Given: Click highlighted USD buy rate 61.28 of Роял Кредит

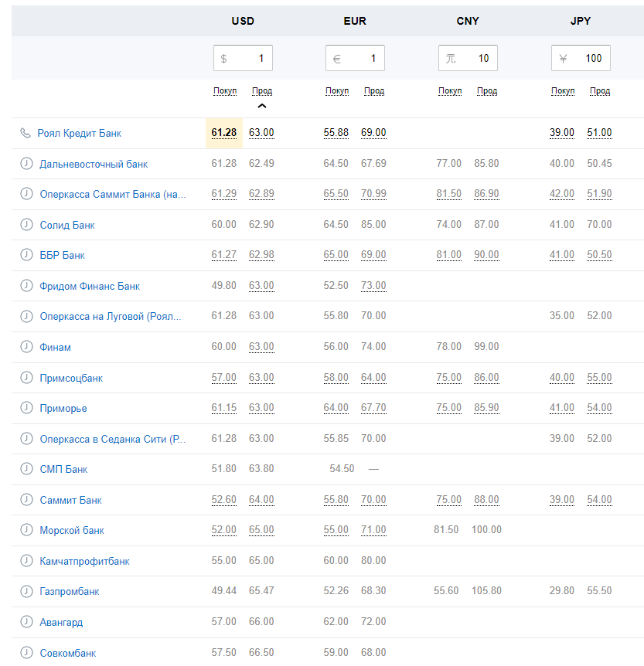Looking at the screenshot, I should tap(224, 133).
